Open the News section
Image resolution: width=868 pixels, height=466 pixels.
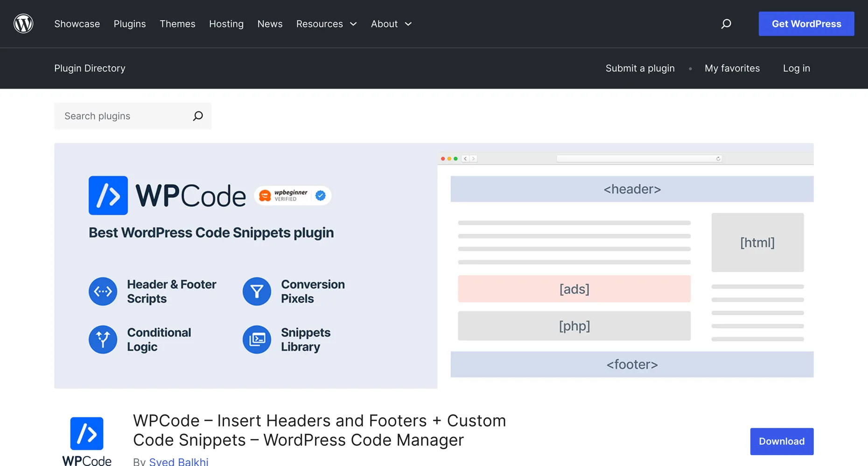pyautogui.click(x=270, y=24)
